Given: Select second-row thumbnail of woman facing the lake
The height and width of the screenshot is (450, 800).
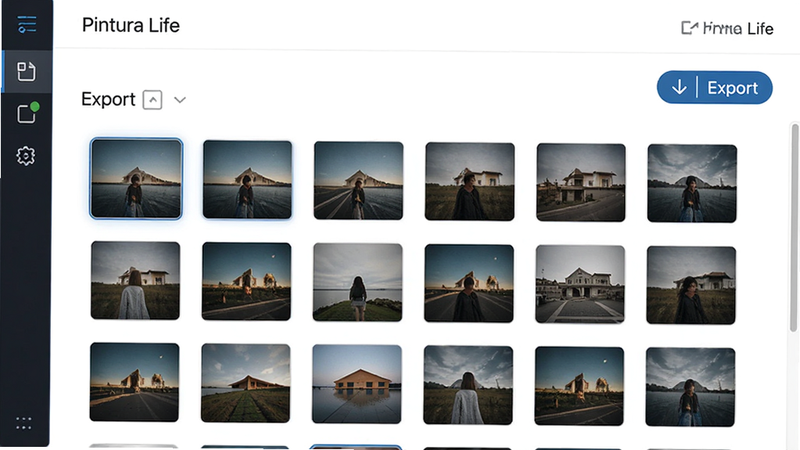Looking at the screenshot, I should (x=357, y=283).
